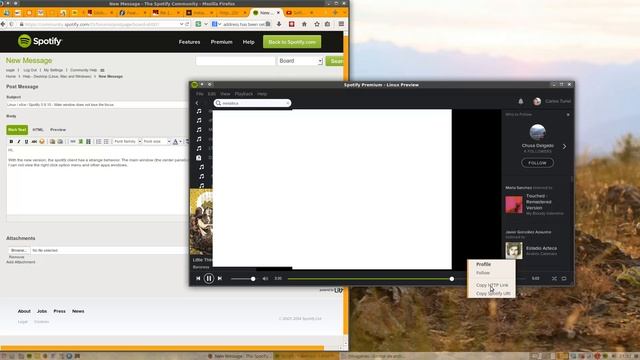Select the first playlist note icon in the sidebar
The image size is (640, 360).
click(x=199, y=111)
